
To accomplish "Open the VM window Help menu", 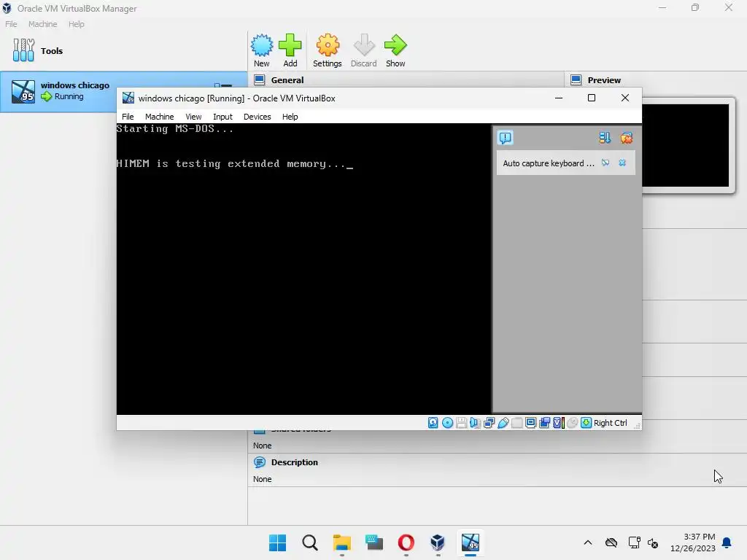I will 290,117.
